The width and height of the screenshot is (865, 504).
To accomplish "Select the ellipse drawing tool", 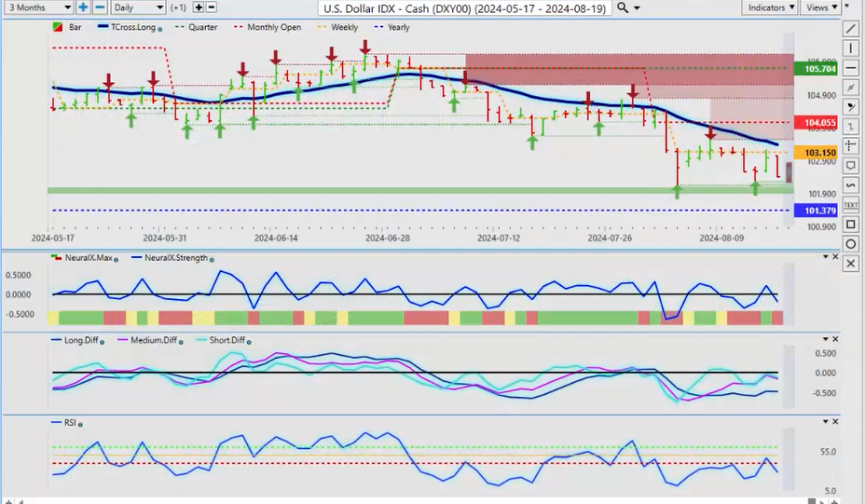I will (x=851, y=244).
